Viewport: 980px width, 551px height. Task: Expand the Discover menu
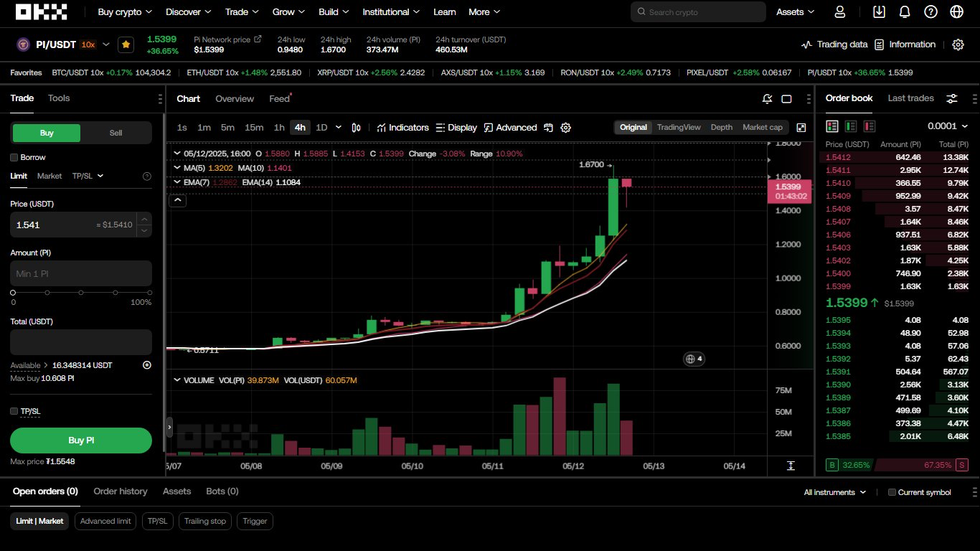[x=188, y=12]
